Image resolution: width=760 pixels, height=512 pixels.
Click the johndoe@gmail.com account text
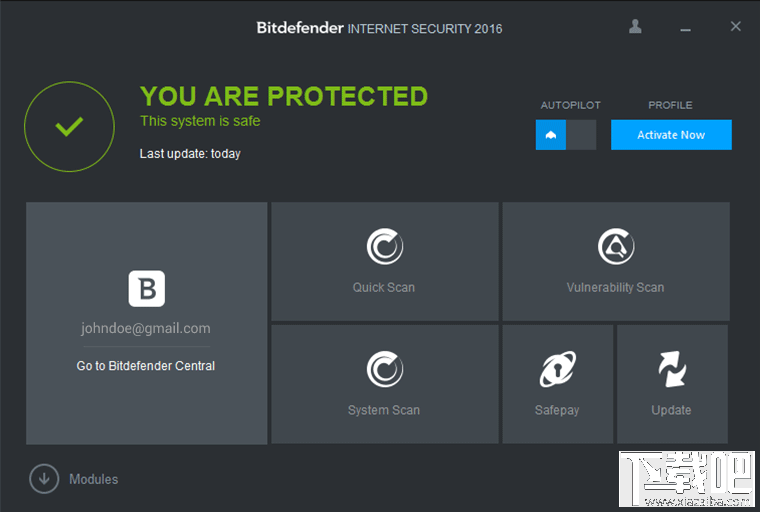[x=145, y=328]
